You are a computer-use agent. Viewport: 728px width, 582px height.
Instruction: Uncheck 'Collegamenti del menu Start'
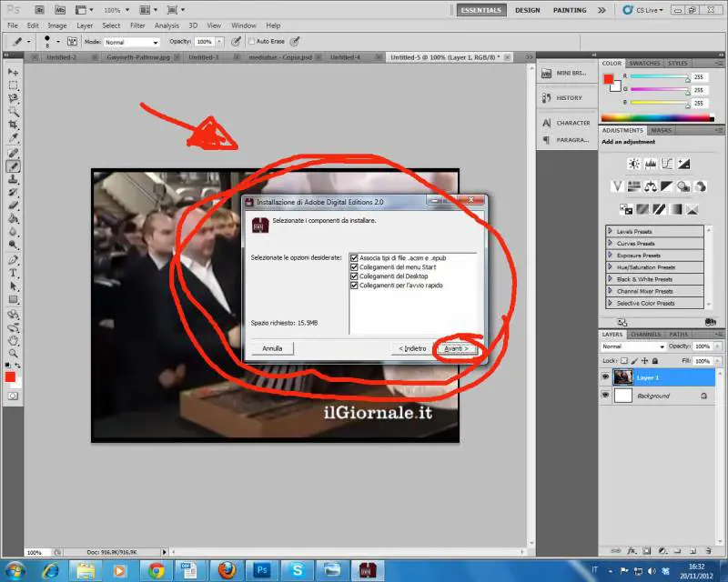[354, 267]
